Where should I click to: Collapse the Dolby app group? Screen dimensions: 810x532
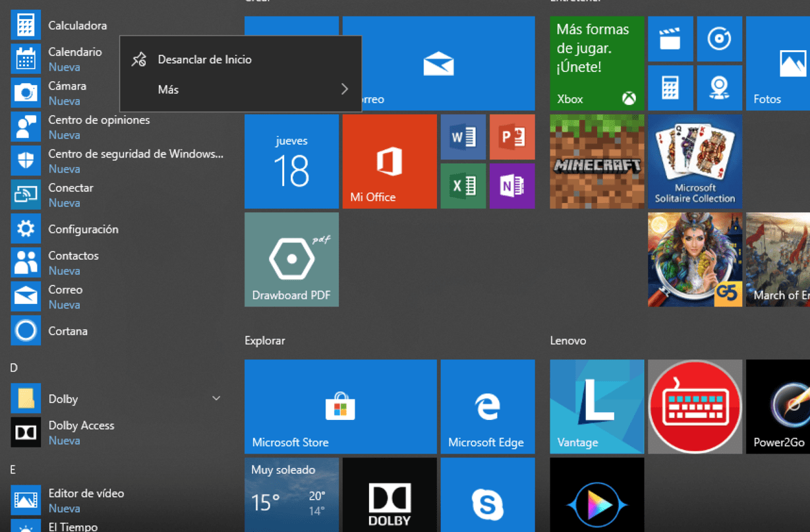tap(216, 398)
